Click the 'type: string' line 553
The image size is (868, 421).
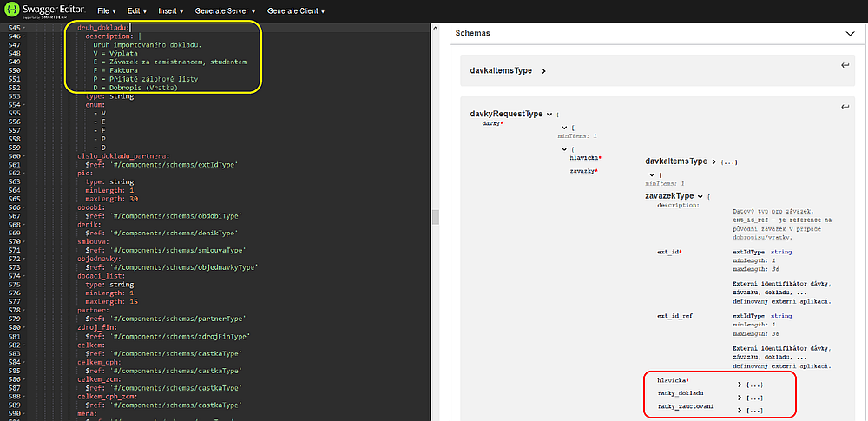(109, 95)
